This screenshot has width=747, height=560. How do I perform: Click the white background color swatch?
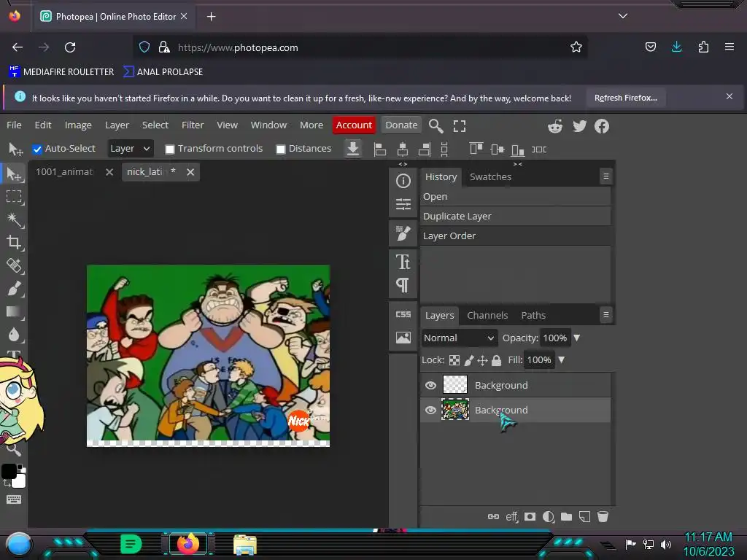pyautogui.click(x=20, y=481)
